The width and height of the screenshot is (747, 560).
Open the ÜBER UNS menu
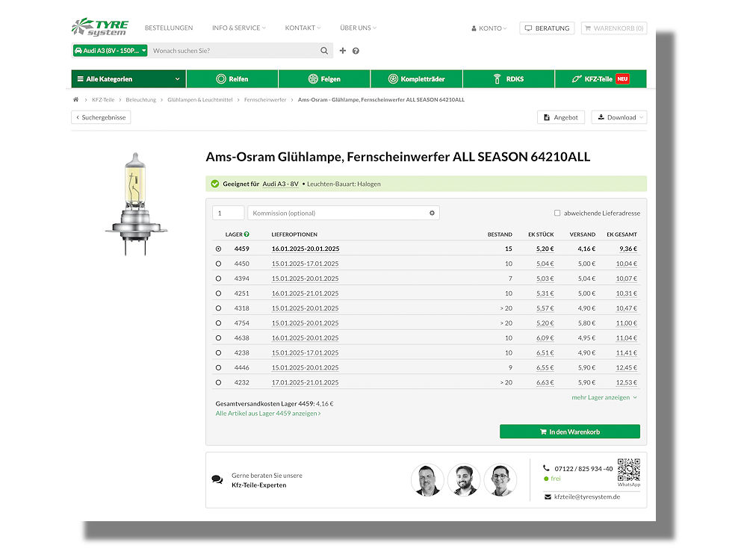click(x=358, y=28)
